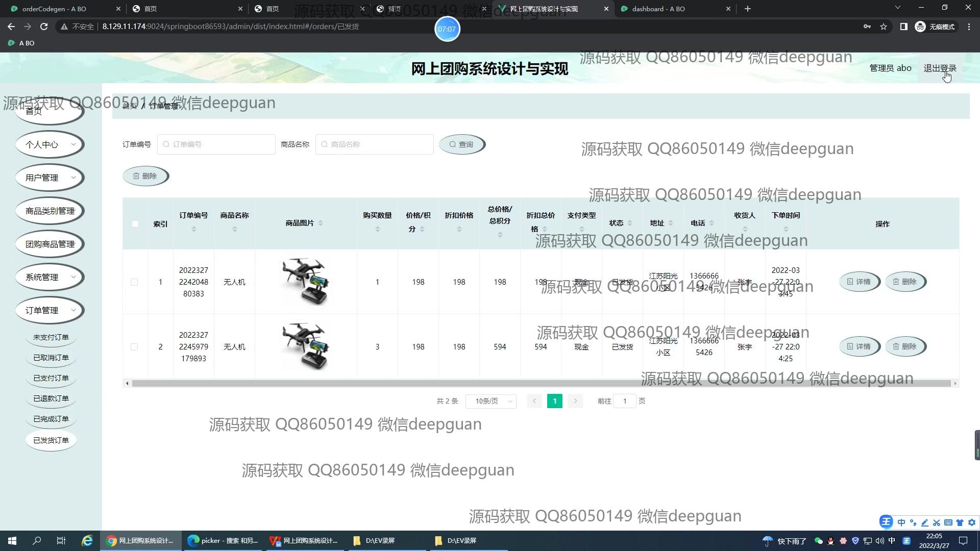The height and width of the screenshot is (551, 980).
Task: Open 详情 for first order row
Action: click(859, 282)
